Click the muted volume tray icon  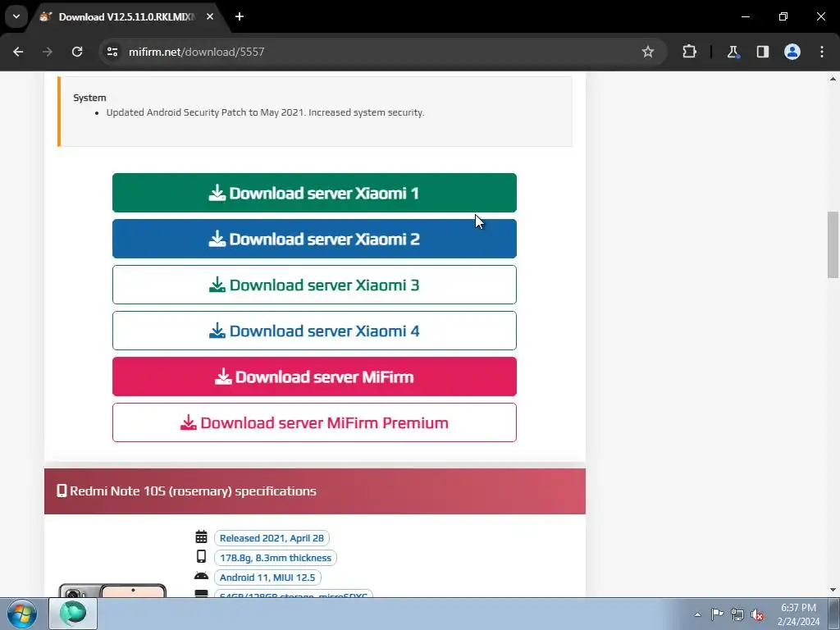pos(757,615)
